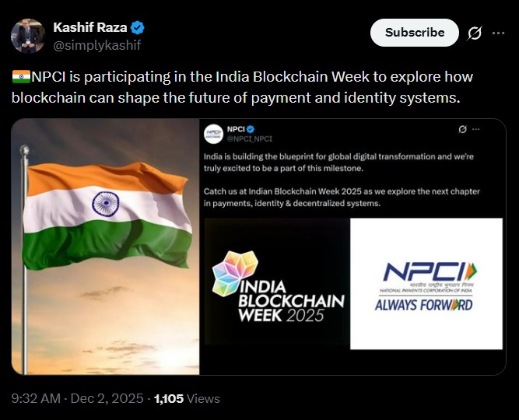Open the Kashif Raza display name link

[x=89, y=28]
